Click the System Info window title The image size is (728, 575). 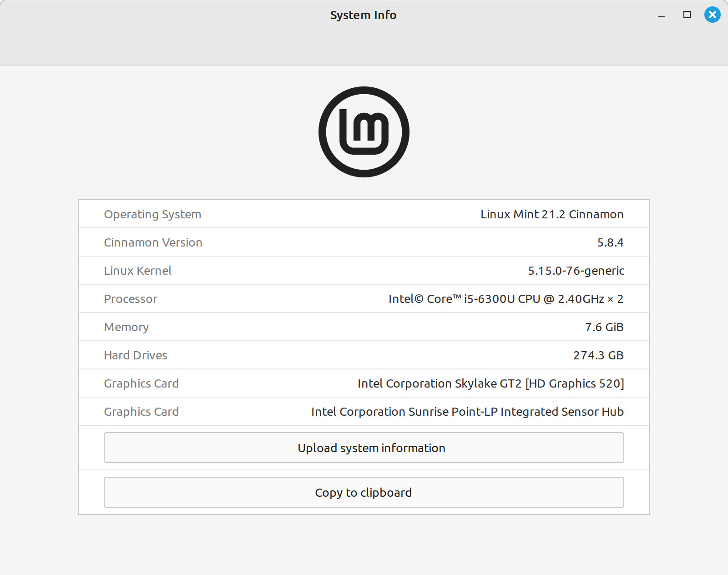363,15
